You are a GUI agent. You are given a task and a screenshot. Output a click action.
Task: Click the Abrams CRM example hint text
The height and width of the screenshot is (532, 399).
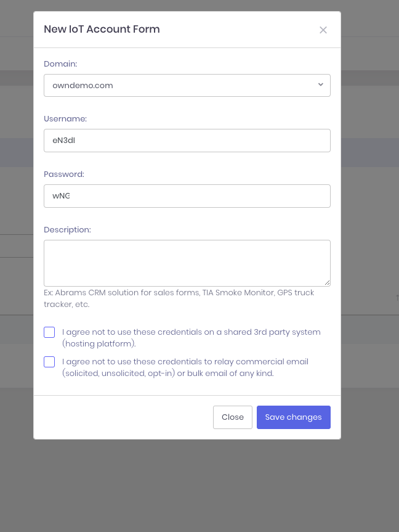coord(179,298)
